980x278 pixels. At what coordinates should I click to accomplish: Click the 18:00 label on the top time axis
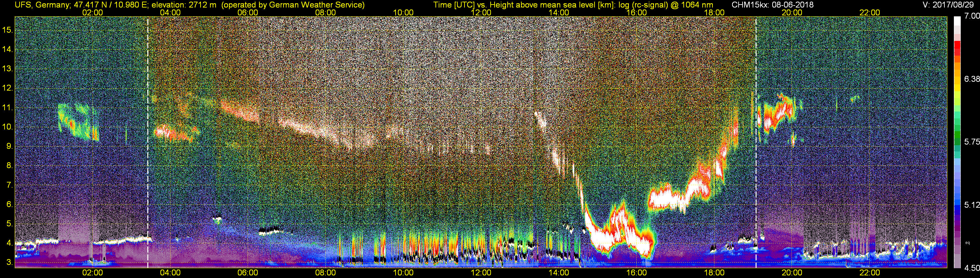[714, 12]
